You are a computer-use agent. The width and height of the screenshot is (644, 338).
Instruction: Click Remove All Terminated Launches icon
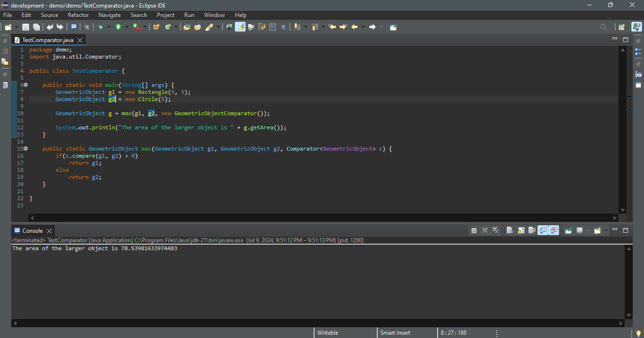(495, 230)
